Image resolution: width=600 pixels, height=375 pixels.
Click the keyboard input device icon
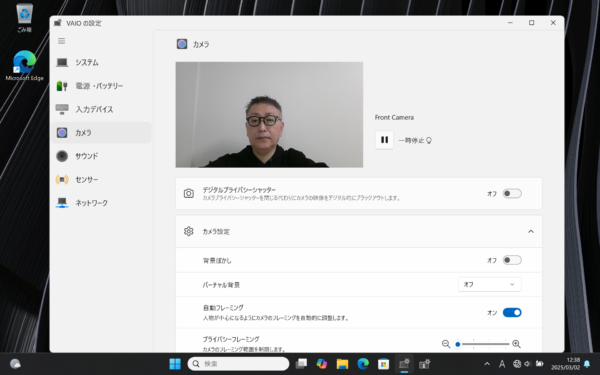point(62,109)
